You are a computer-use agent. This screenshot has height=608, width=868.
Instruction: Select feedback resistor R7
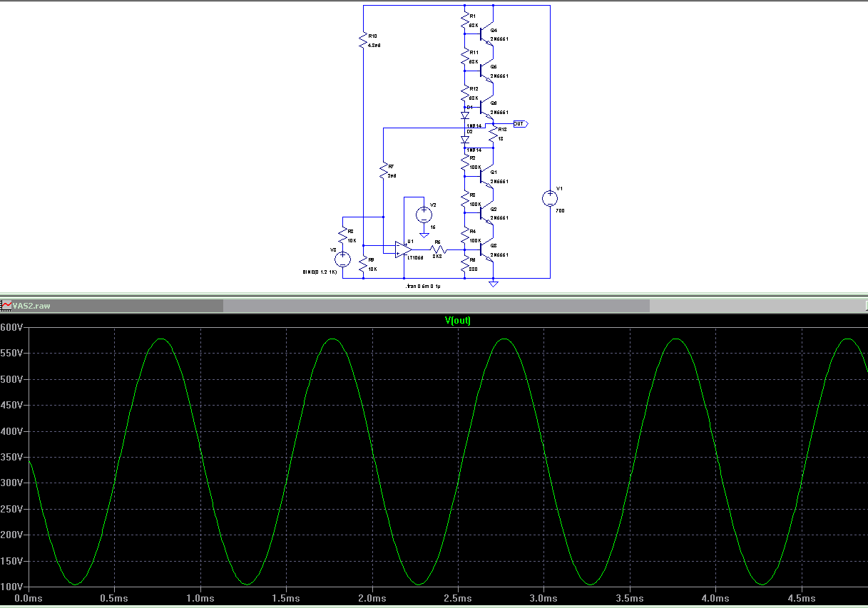pyautogui.click(x=384, y=170)
